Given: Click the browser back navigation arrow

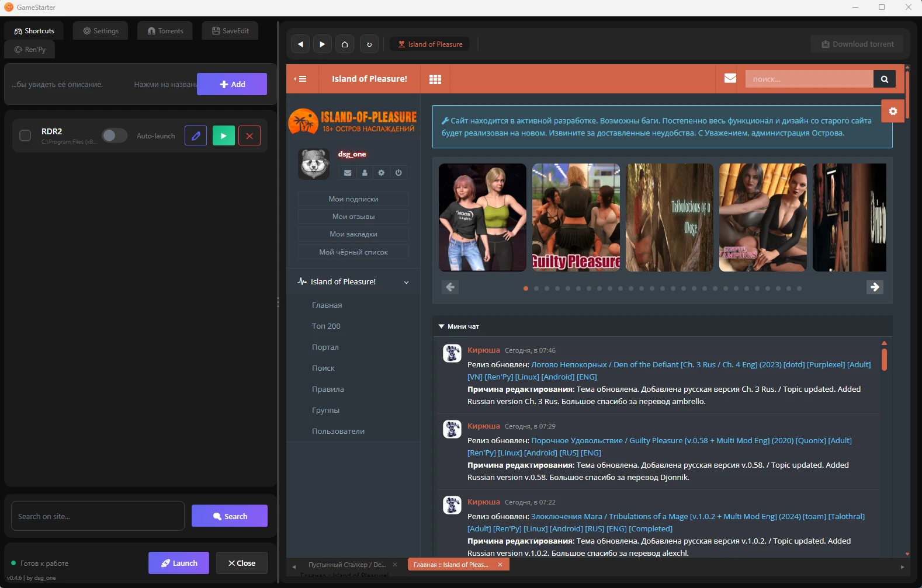Looking at the screenshot, I should [300, 44].
